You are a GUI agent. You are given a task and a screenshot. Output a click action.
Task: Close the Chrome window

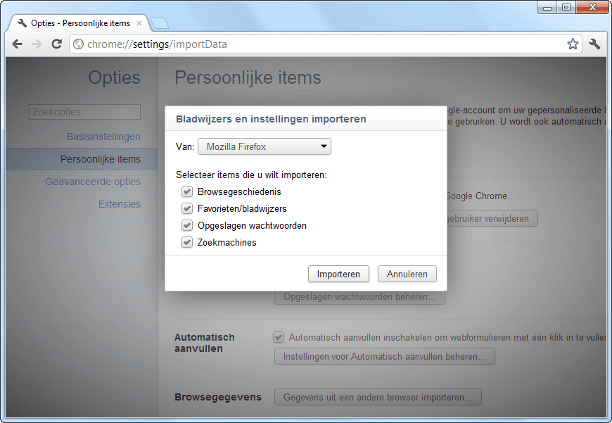tap(592, 8)
